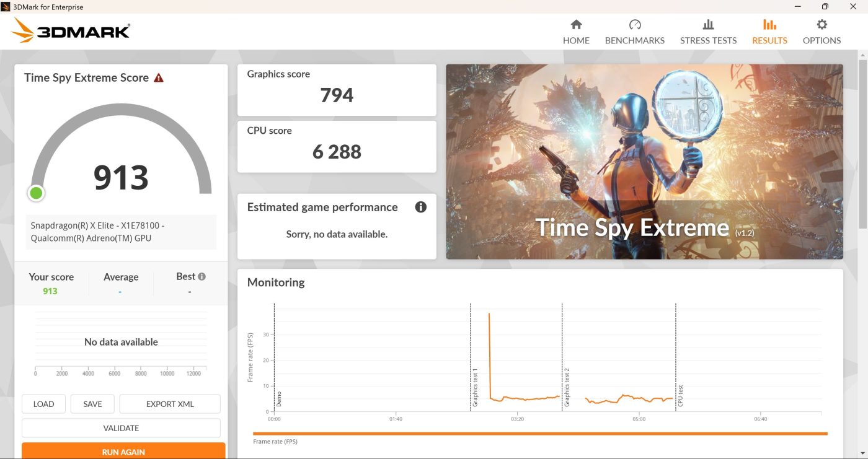Click the green dot on score gauge
The width and height of the screenshot is (868, 459).
point(36,193)
